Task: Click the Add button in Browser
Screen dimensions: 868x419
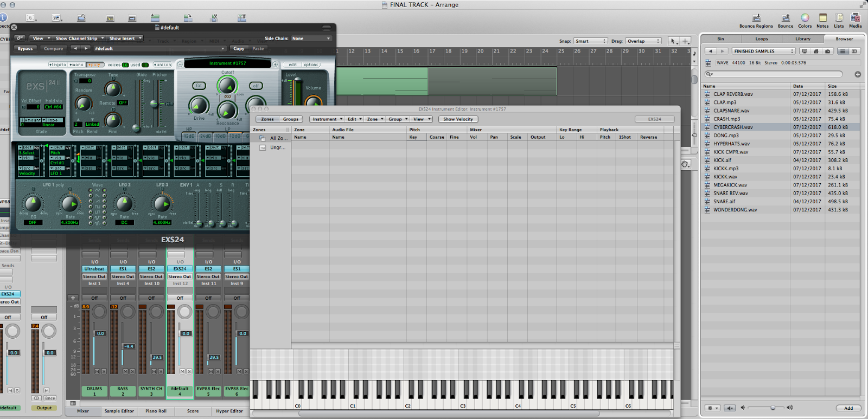Action: click(848, 408)
